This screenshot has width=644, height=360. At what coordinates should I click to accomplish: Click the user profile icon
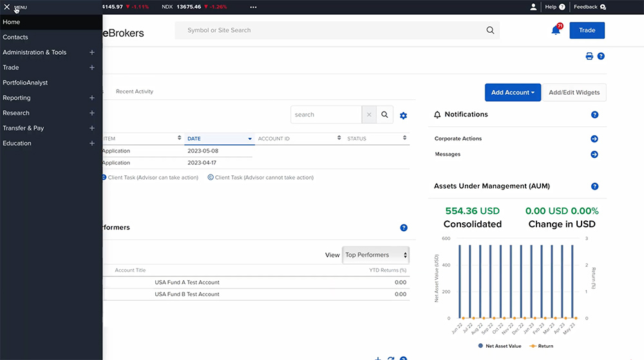click(x=533, y=7)
